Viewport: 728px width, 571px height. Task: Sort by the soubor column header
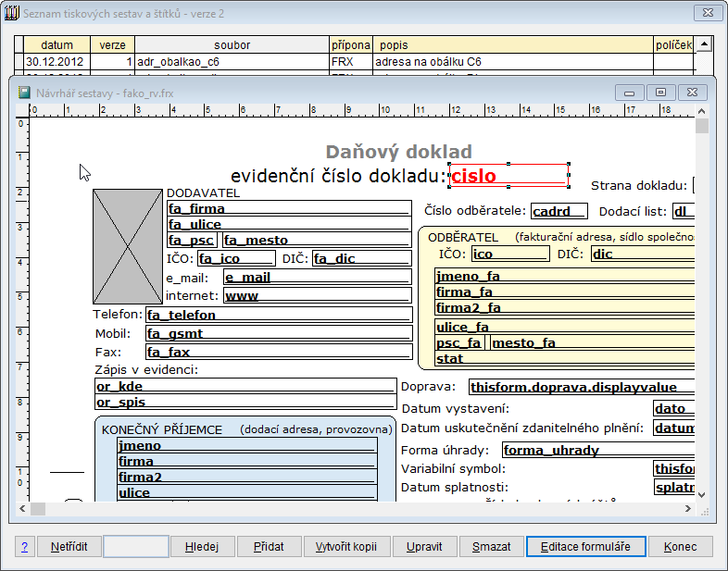232,44
